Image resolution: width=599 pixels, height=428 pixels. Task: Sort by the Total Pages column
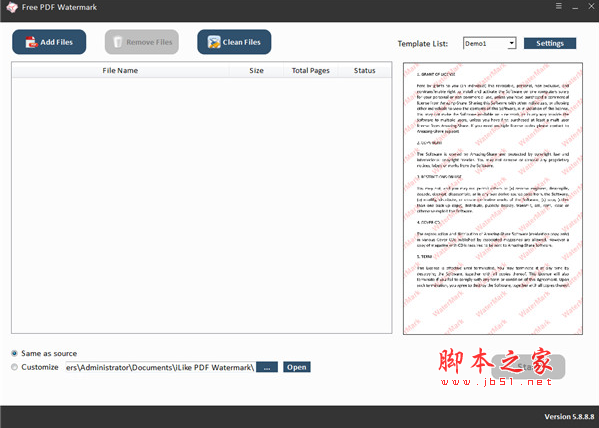310,70
